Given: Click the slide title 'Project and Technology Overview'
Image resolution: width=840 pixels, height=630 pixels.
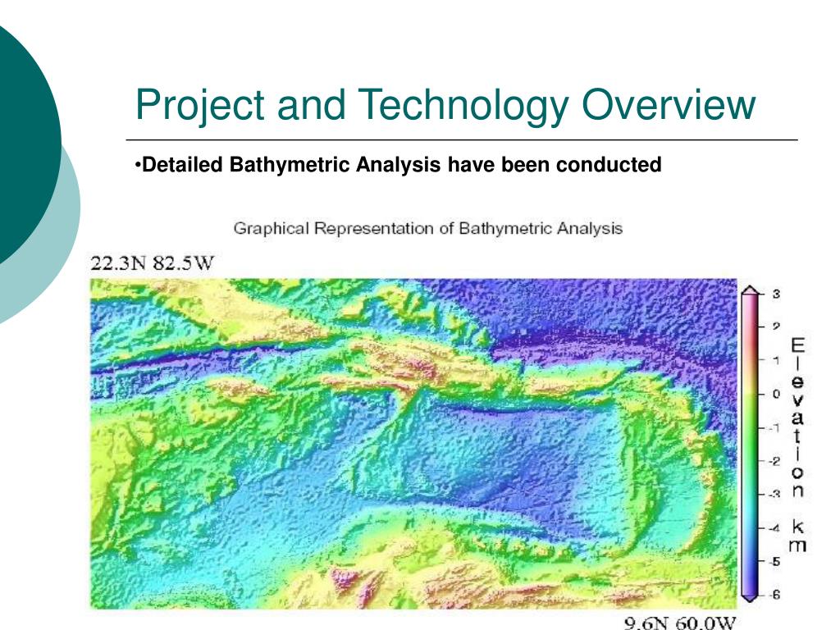Looking at the screenshot, I should (x=445, y=105).
